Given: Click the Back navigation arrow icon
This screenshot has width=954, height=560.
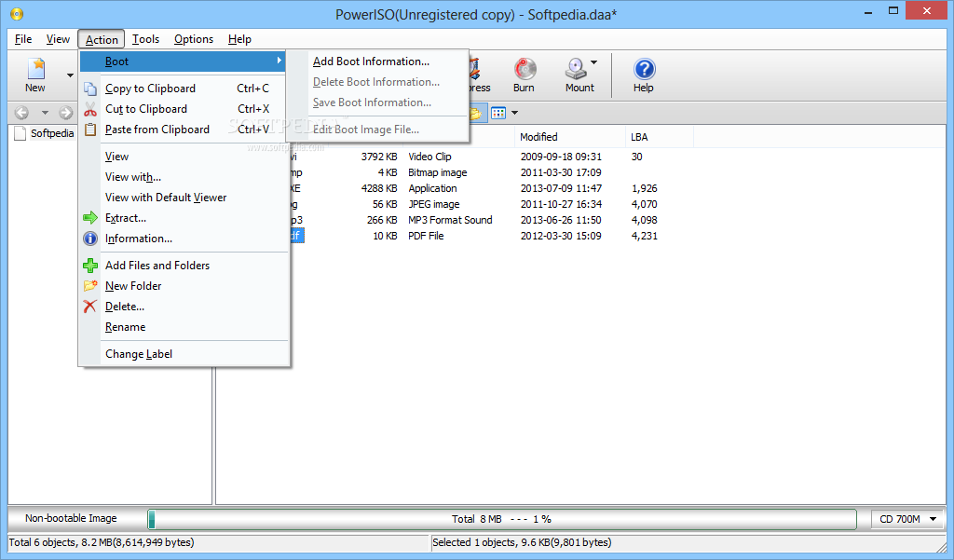Looking at the screenshot, I should (22, 113).
